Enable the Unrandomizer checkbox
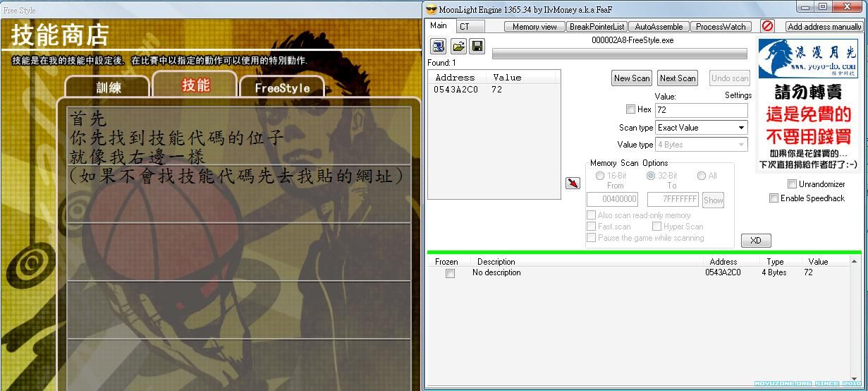868x391 pixels. click(x=792, y=184)
